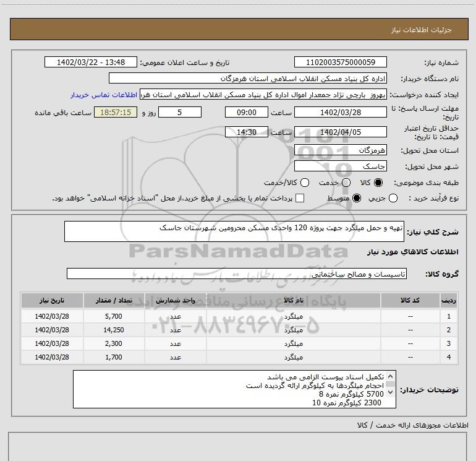The width and height of the screenshot is (476, 461).
Task: Click the delivery province field هرمزگان
Action: [340, 150]
